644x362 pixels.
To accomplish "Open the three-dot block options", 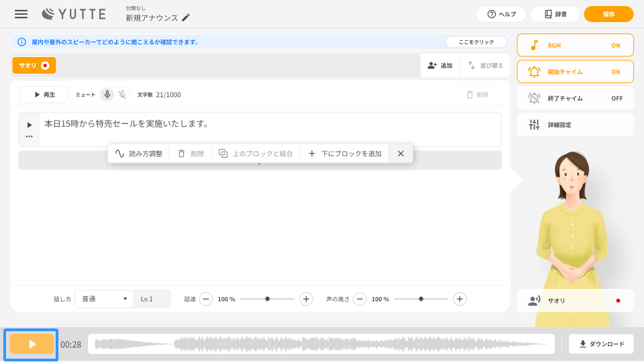I will [x=29, y=136].
